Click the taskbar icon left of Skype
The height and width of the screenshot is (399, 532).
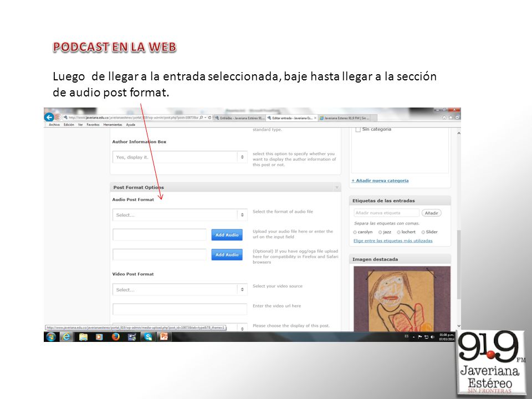(x=132, y=336)
